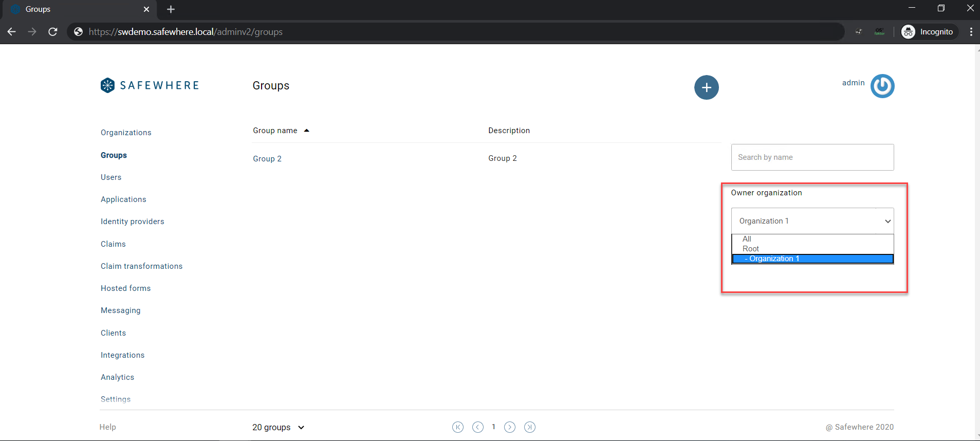Go to previous page of groups

coord(477,427)
